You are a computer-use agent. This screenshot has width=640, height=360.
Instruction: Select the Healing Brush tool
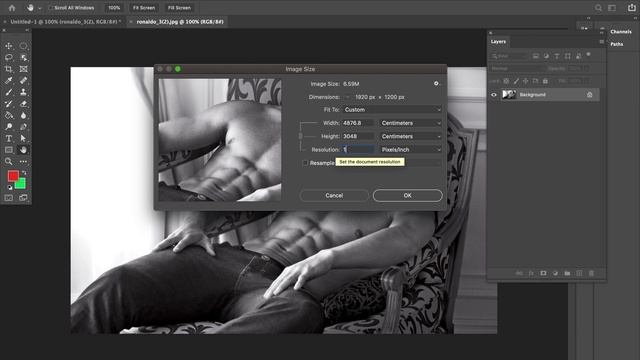pyautogui.click(x=23, y=80)
